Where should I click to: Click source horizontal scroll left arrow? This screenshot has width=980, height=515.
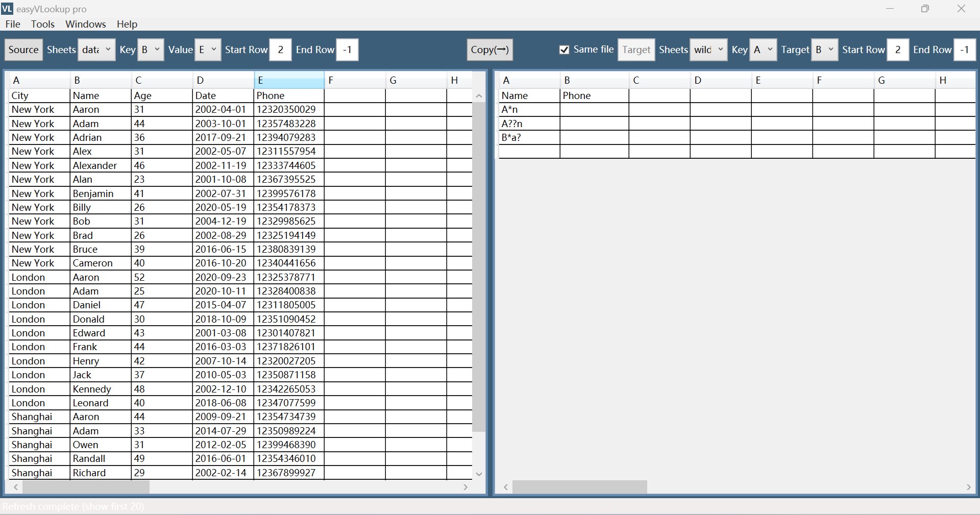(x=16, y=487)
